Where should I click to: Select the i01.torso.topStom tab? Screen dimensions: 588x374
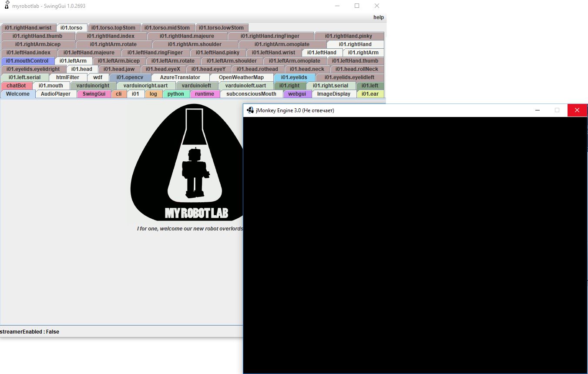pyautogui.click(x=114, y=28)
